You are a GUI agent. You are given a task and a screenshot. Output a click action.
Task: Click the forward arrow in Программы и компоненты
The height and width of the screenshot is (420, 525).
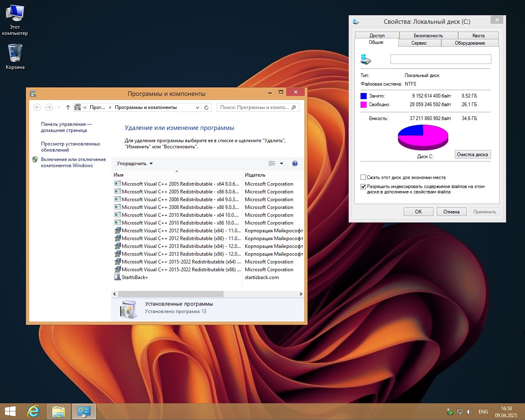point(49,107)
